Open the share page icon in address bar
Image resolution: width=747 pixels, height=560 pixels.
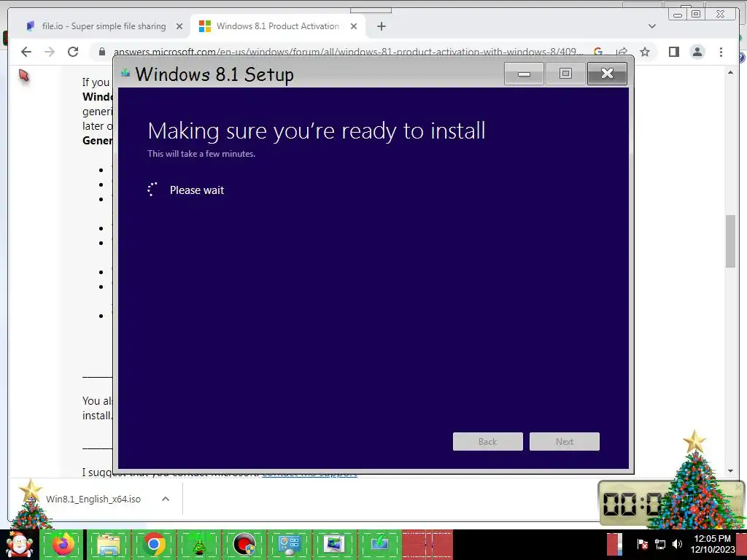[x=622, y=52]
